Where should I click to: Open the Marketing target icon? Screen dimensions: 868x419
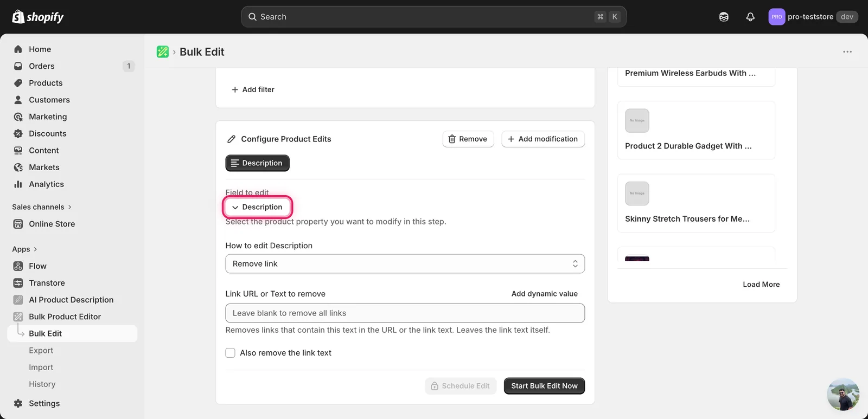(x=18, y=117)
